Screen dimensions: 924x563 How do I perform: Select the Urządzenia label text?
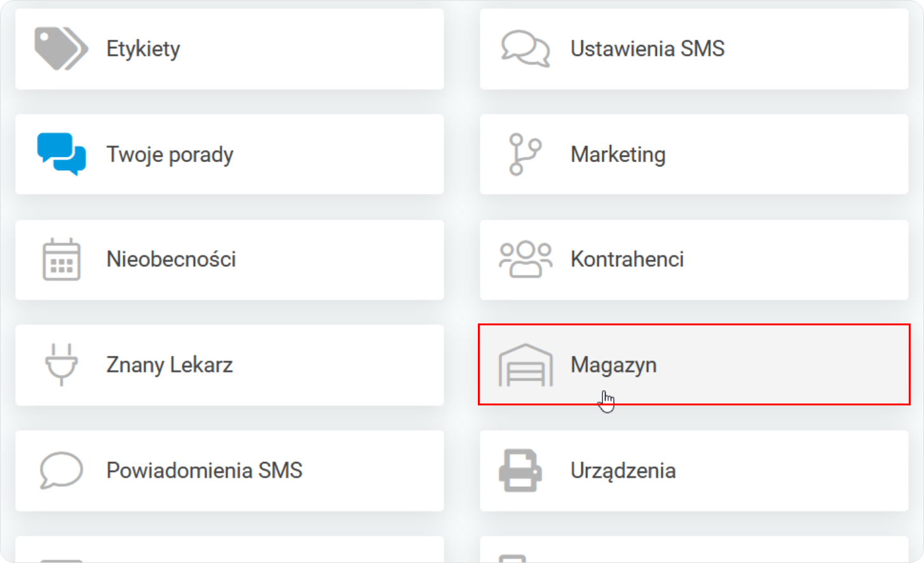623,471
